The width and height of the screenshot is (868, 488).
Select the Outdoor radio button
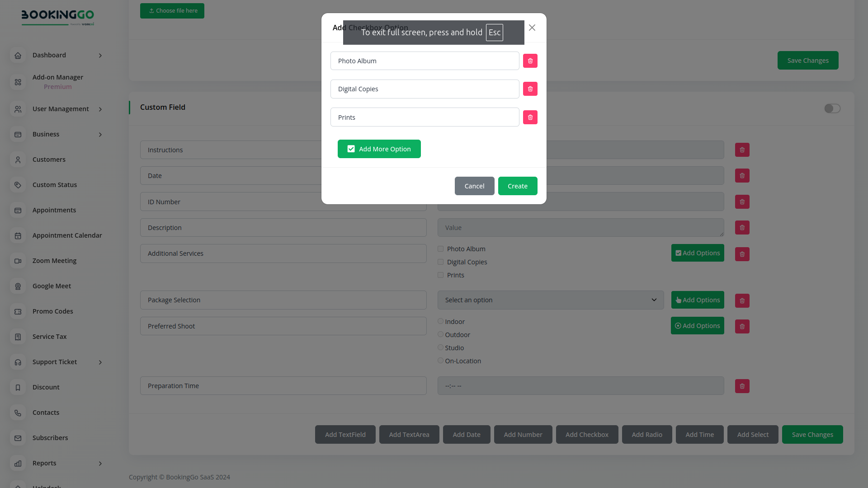pos(440,334)
